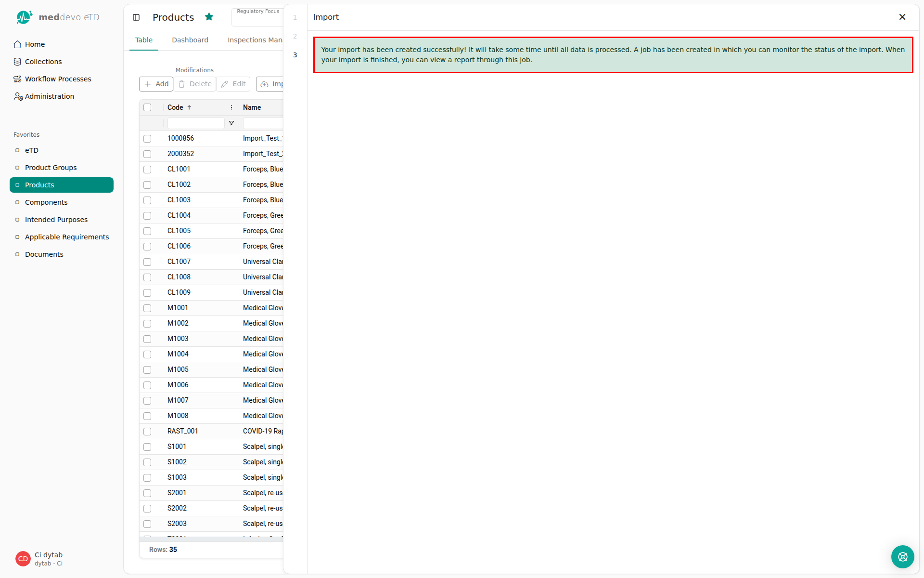Tick the checkbox for row M1004
Screen dimensions: 924x578
click(x=147, y=355)
